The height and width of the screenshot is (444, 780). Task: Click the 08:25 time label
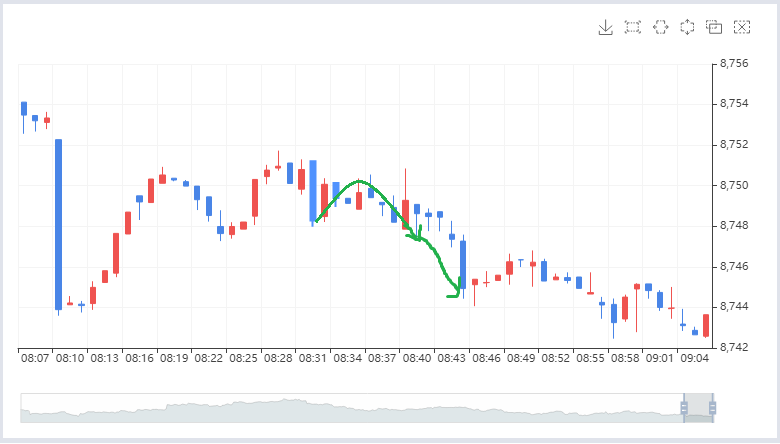point(243,358)
